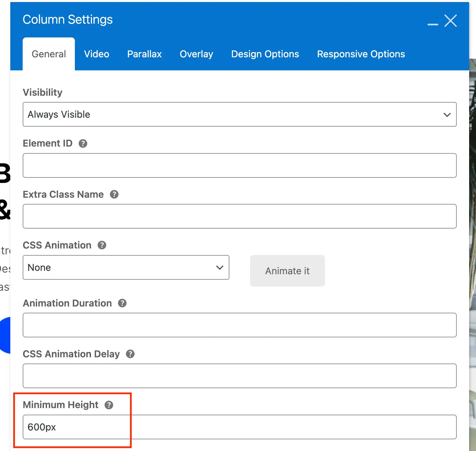This screenshot has height=451, width=476.
Task: Select the Overlay tab
Action: pos(196,54)
